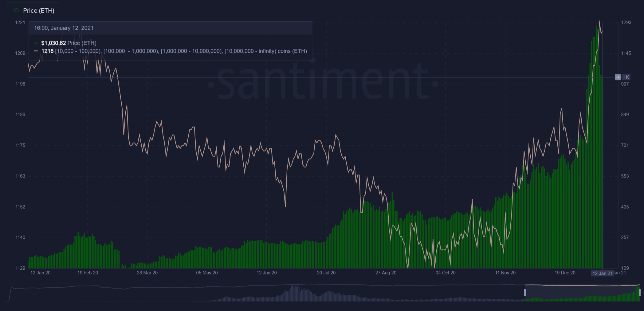
Task: Click right axis value 405
Action: 625,207
